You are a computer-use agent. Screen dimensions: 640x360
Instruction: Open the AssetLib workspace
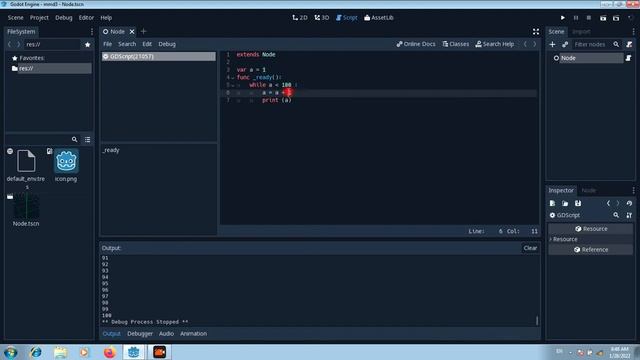(379, 18)
